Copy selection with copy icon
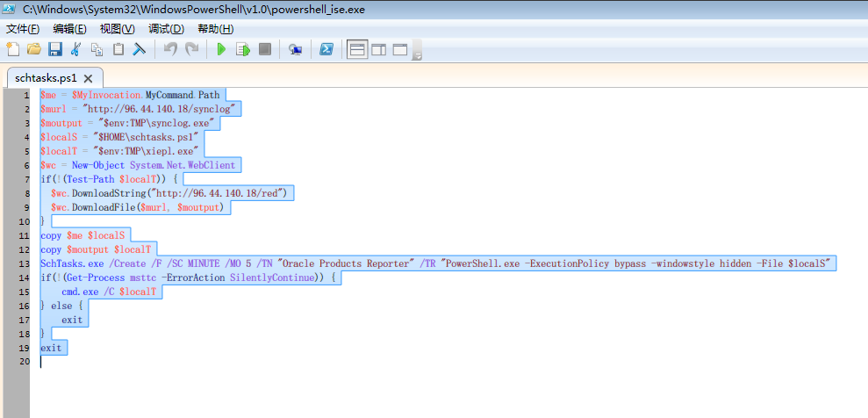This screenshot has width=868, height=418. tap(97, 49)
